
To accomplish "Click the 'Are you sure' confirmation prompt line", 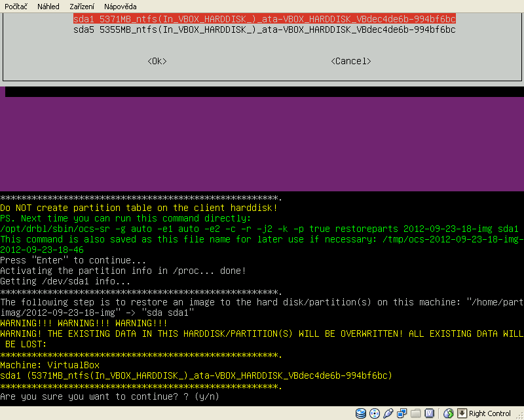I will click(x=109, y=397).
